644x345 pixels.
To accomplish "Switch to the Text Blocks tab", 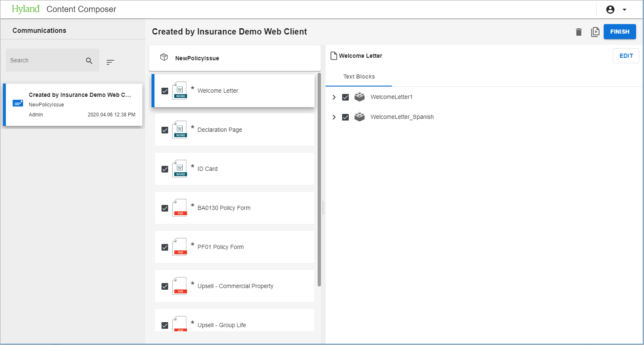I will tap(359, 77).
